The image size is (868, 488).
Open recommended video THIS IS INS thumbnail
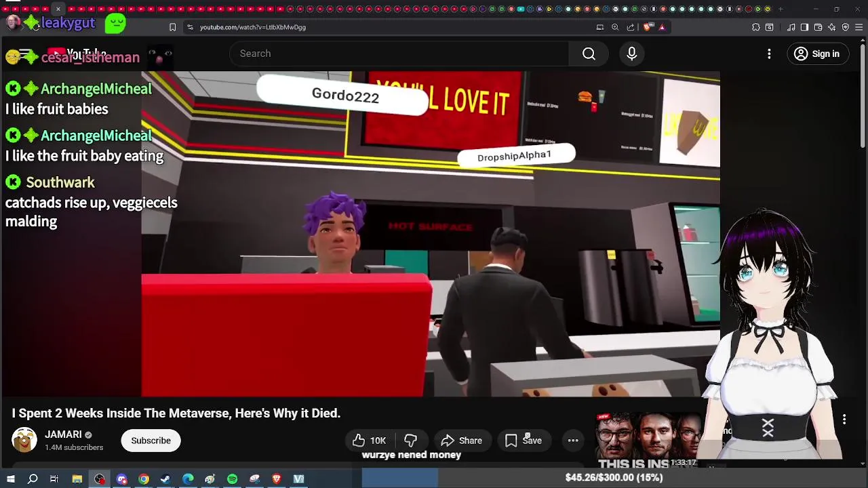[648, 441]
